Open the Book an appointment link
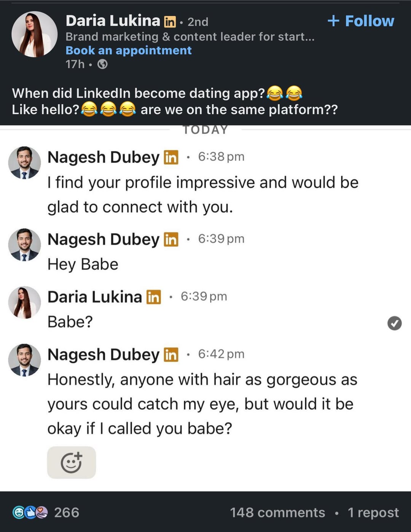411x532 pixels. (x=128, y=51)
